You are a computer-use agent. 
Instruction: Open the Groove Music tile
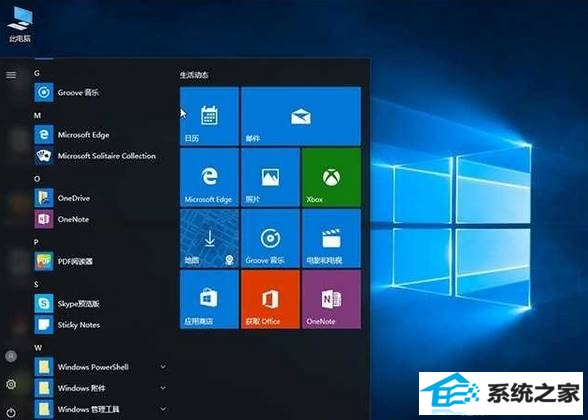coord(270,238)
